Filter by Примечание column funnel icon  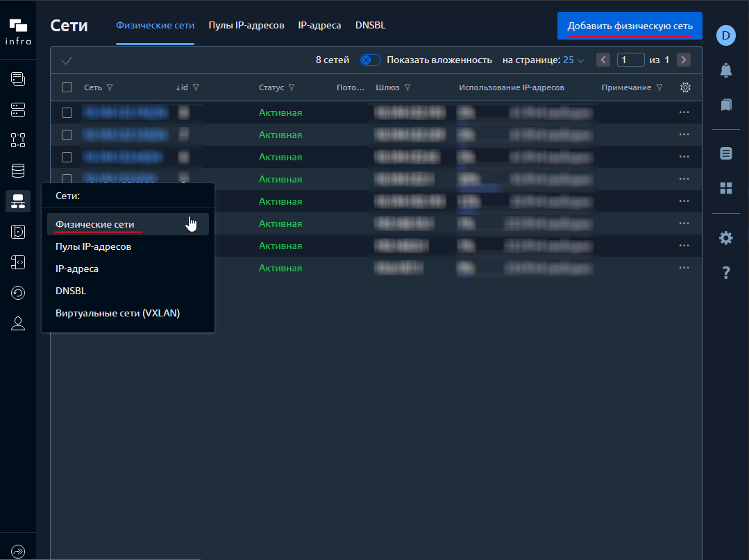(x=659, y=87)
